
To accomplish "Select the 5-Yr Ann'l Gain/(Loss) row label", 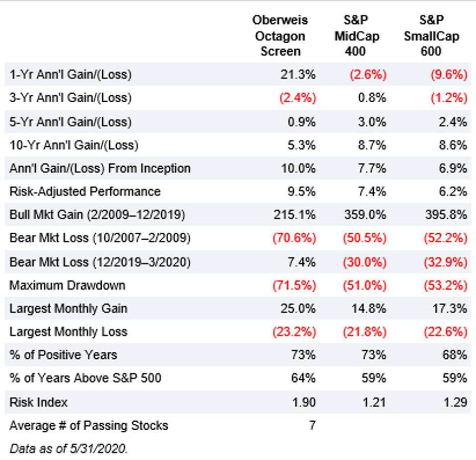I will (70, 122).
